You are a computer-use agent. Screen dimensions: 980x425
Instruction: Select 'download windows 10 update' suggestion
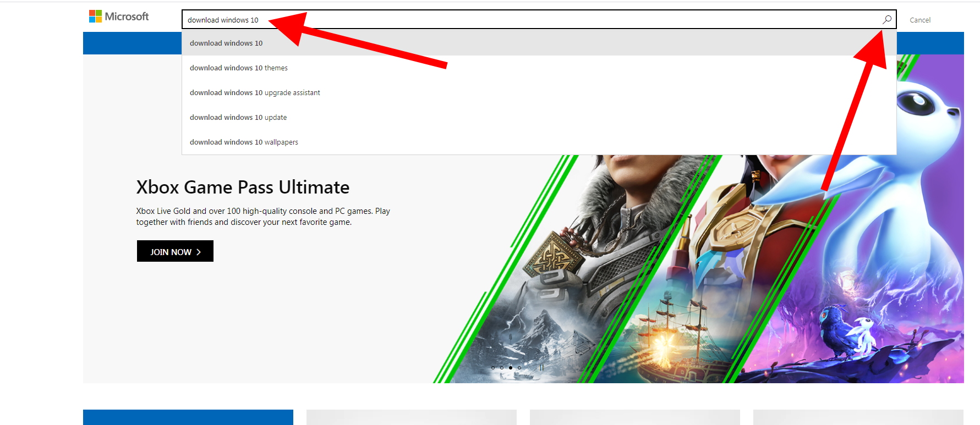[x=539, y=117]
